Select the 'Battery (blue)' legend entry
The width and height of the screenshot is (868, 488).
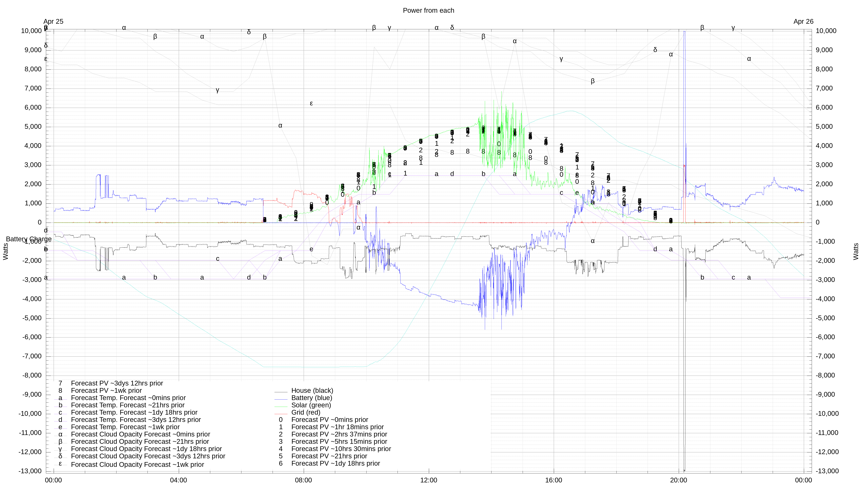(312, 398)
